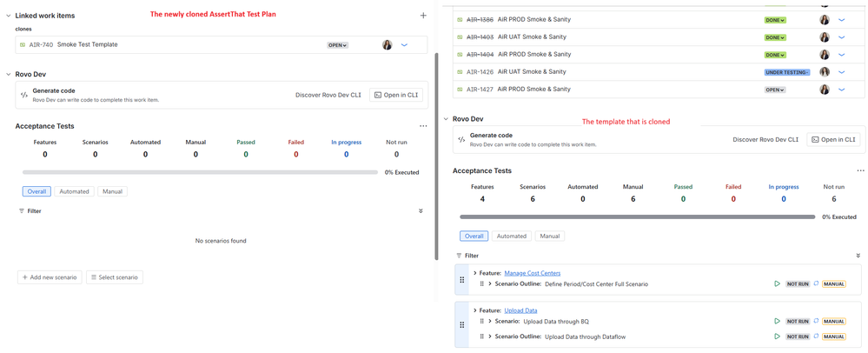The height and width of the screenshot is (353, 868).
Task: Click refresh icon on Upload through Dataflow
Action: point(816,336)
